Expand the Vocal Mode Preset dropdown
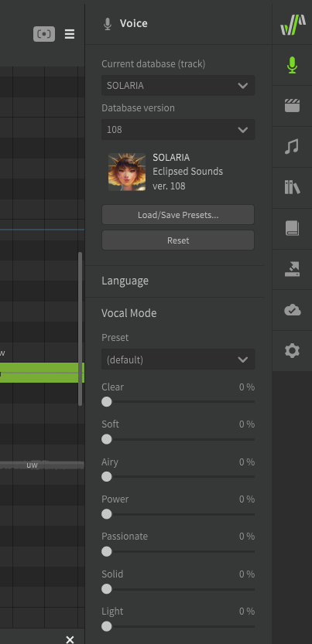Viewport: 312px width, 644px height. click(178, 359)
